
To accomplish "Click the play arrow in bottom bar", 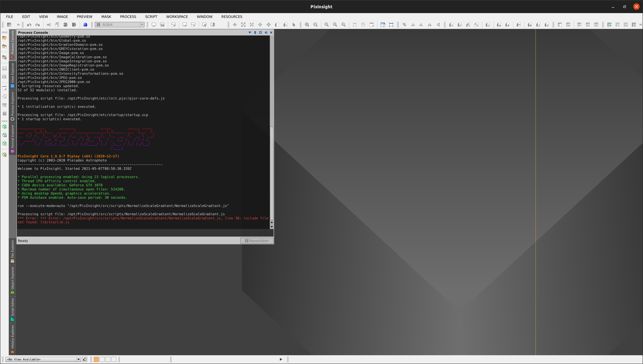I will tap(281, 359).
